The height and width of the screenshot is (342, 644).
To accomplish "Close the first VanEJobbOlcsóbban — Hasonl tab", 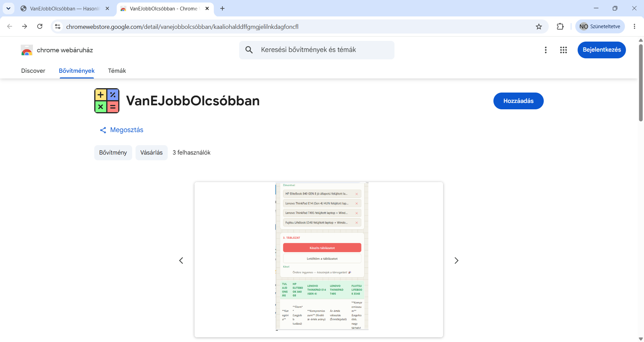I will (x=107, y=8).
